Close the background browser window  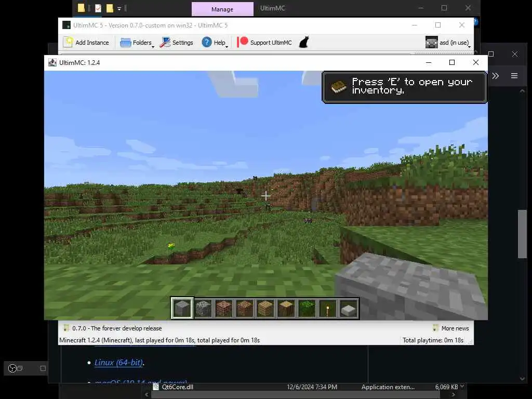515,54
